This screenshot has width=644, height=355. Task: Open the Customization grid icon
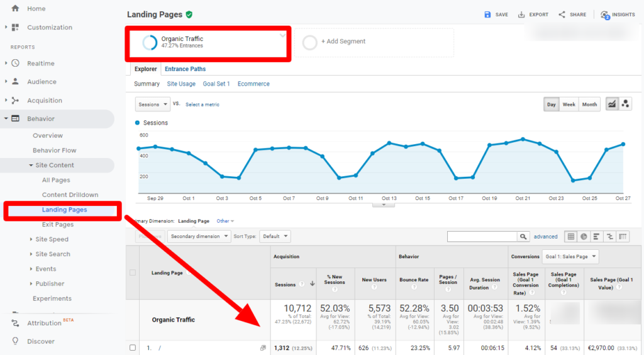(15, 27)
